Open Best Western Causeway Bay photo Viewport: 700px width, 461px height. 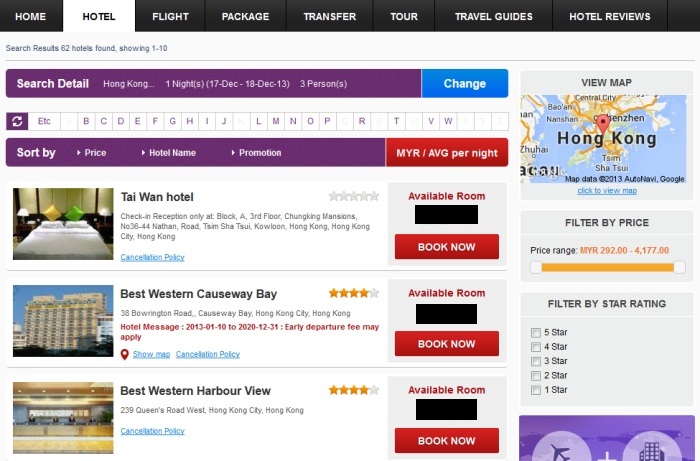click(x=63, y=321)
